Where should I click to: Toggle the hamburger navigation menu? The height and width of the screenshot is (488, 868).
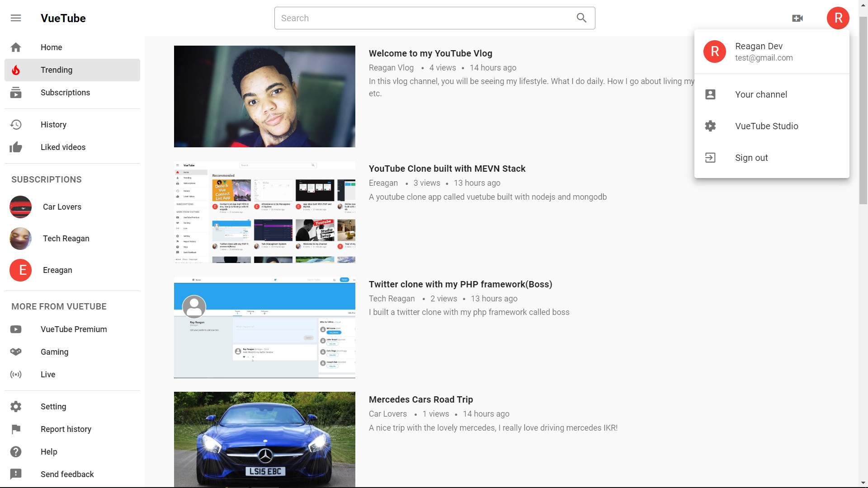click(16, 18)
